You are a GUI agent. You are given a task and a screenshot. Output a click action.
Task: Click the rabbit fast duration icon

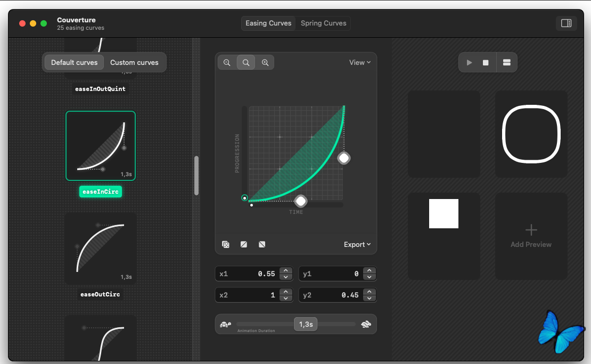[366, 324]
